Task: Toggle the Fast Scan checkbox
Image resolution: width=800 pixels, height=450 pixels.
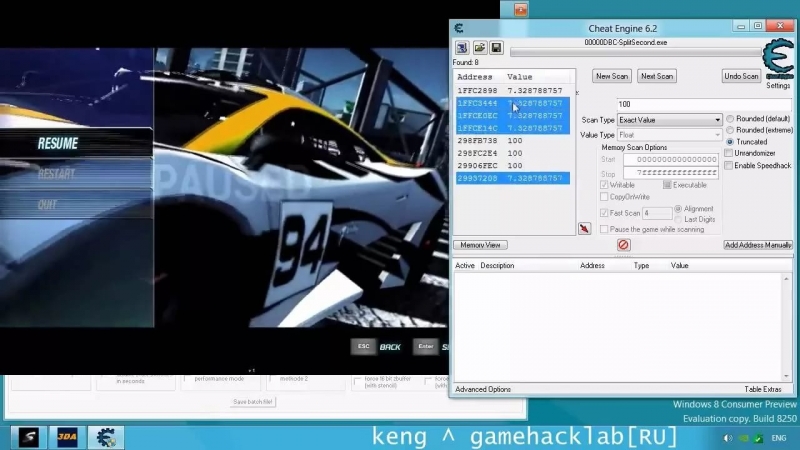Action: click(604, 213)
